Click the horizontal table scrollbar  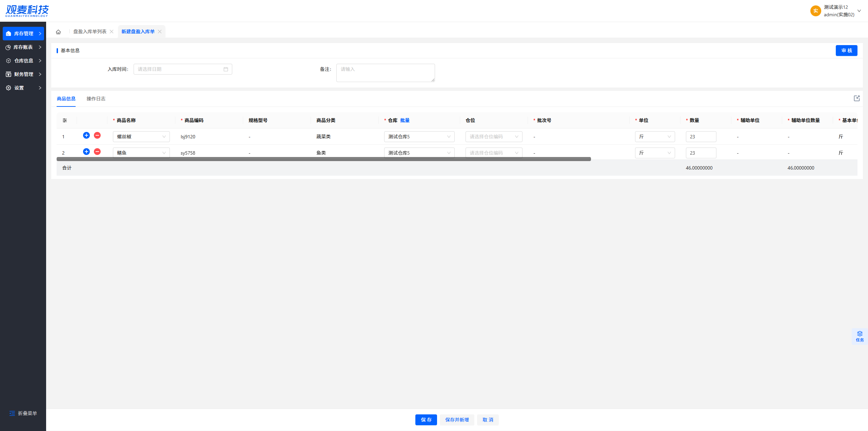[x=323, y=159]
